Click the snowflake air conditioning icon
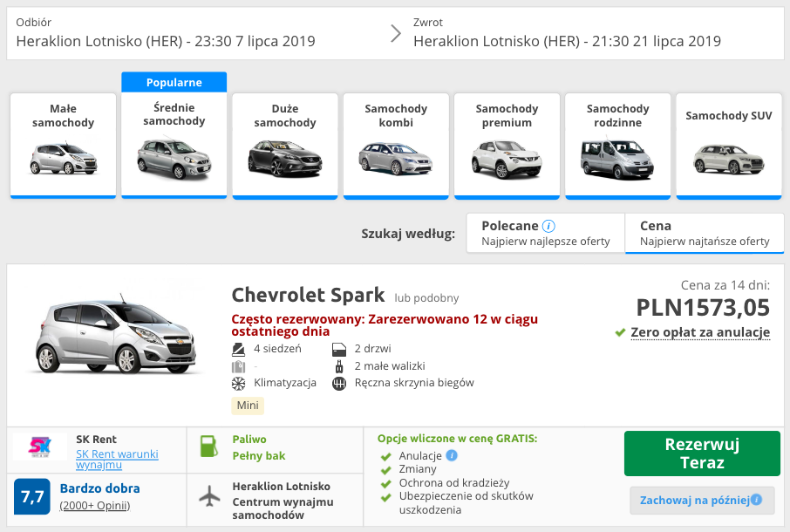Viewport: 790px width, 532px height. coord(238,384)
